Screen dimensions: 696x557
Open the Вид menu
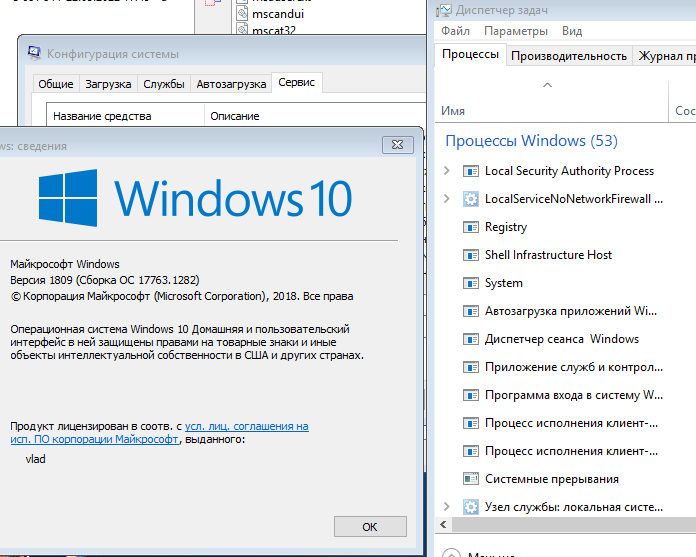572,31
